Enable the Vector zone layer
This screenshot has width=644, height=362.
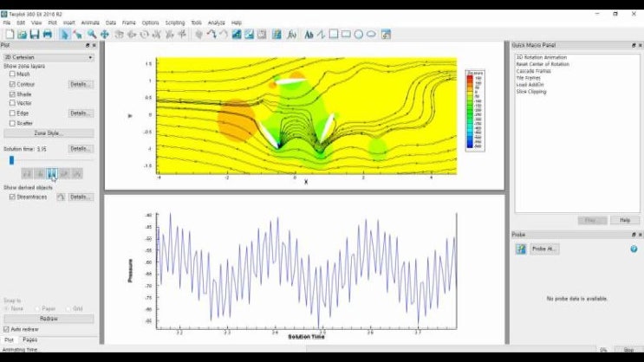point(12,103)
